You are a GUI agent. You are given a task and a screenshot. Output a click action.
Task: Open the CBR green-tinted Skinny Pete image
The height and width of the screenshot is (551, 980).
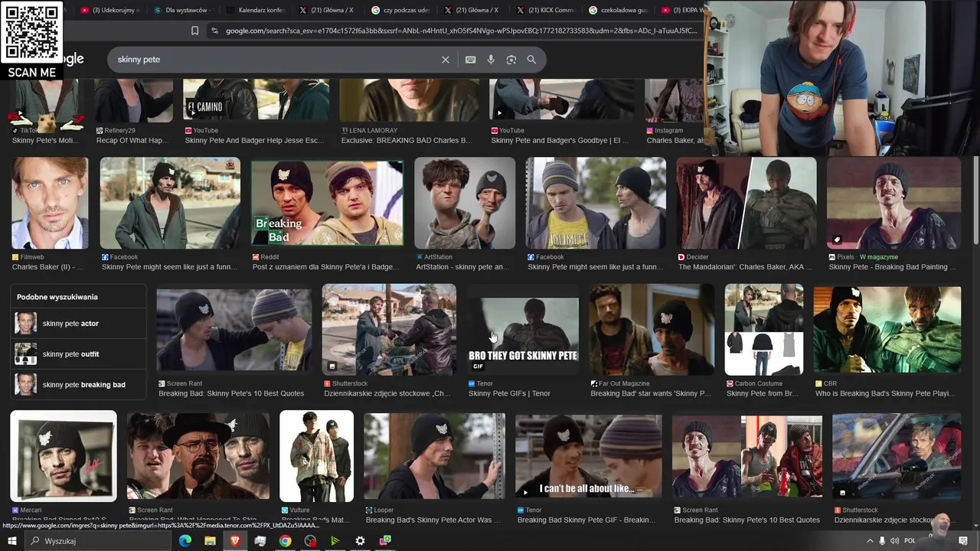887,329
